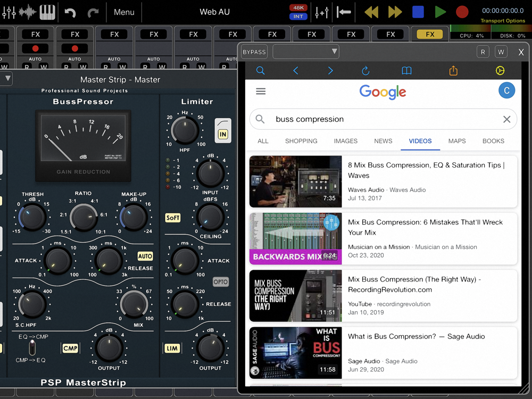
Task: Open Transport Options
Action: 503,21
